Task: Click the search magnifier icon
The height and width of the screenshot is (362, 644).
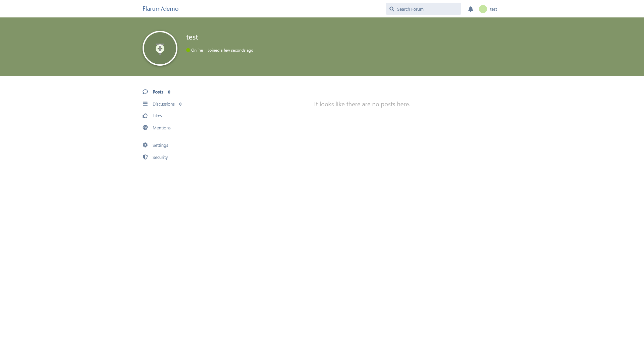Action: click(392, 9)
